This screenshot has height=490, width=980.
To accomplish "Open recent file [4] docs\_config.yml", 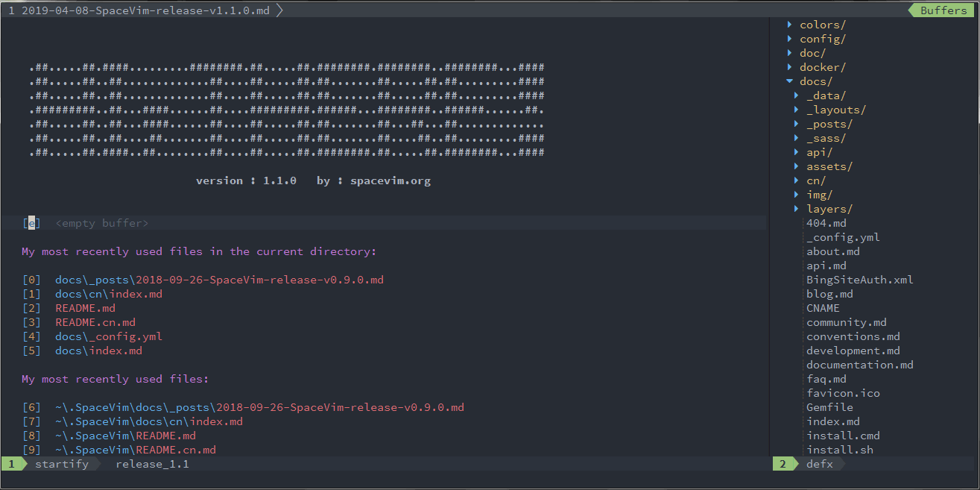I will [x=92, y=336].
